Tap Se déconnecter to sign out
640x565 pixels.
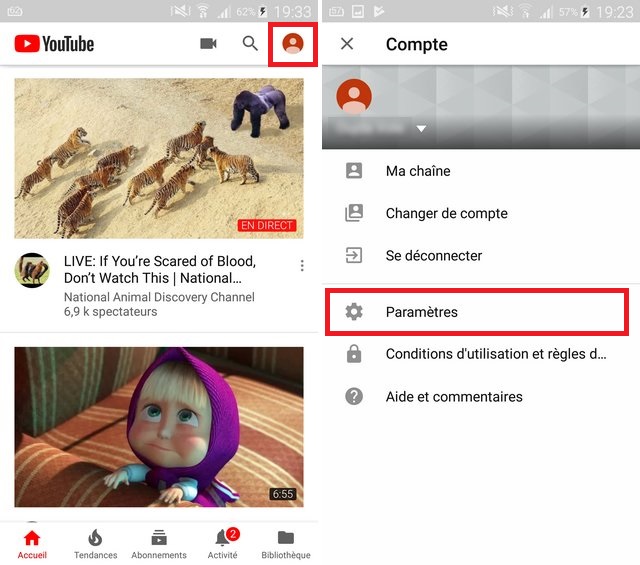434,256
